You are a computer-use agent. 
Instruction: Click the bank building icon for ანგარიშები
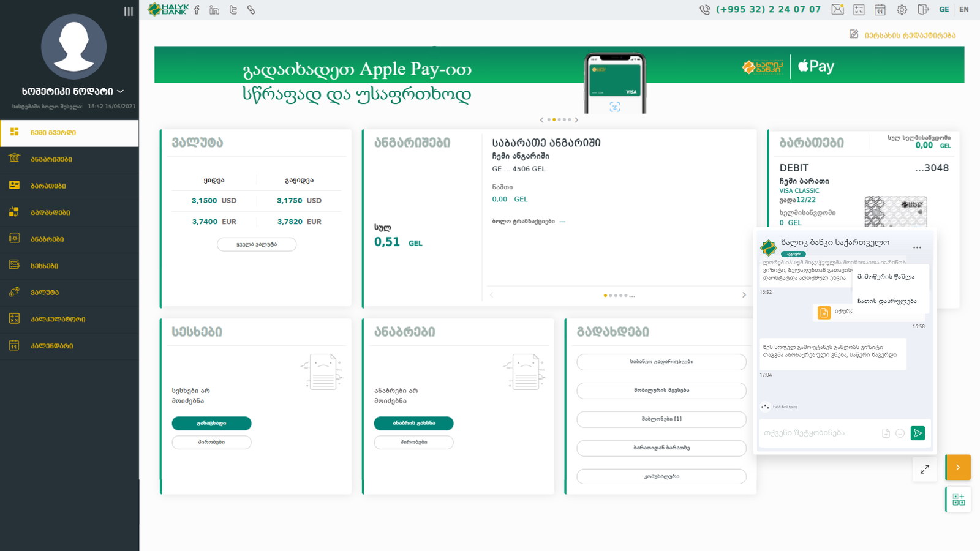click(x=14, y=159)
